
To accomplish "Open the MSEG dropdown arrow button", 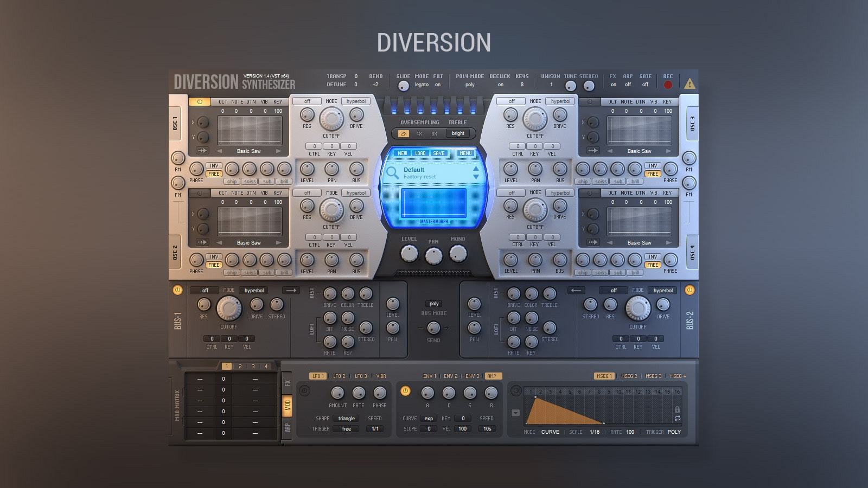I will tap(515, 413).
